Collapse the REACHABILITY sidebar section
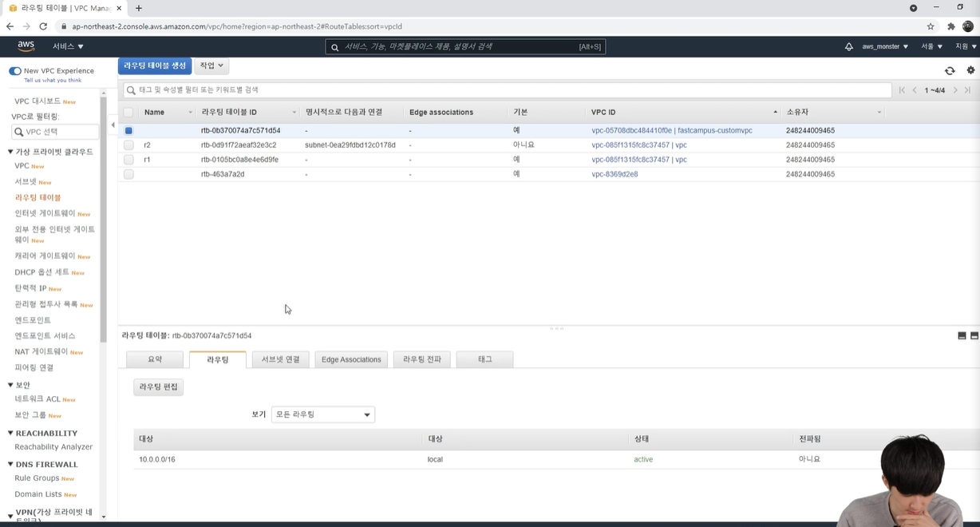 11,434
